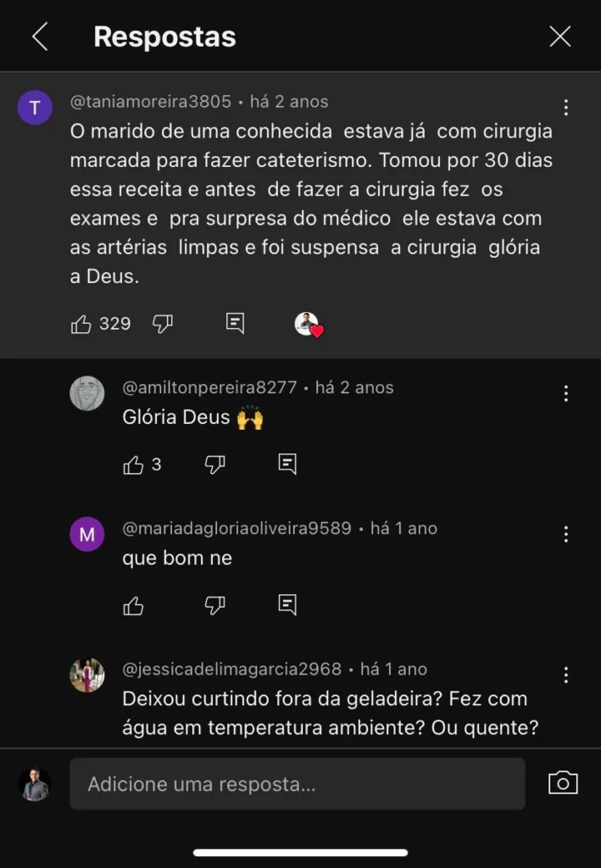The width and height of the screenshot is (601, 868).
Task: Open options menu for @taniamoreira3805's comment
Action: pyautogui.click(x=565, y=108)
